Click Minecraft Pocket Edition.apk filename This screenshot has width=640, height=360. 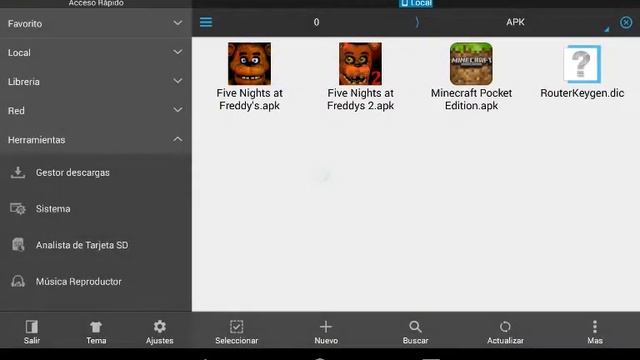coord(471,99)
